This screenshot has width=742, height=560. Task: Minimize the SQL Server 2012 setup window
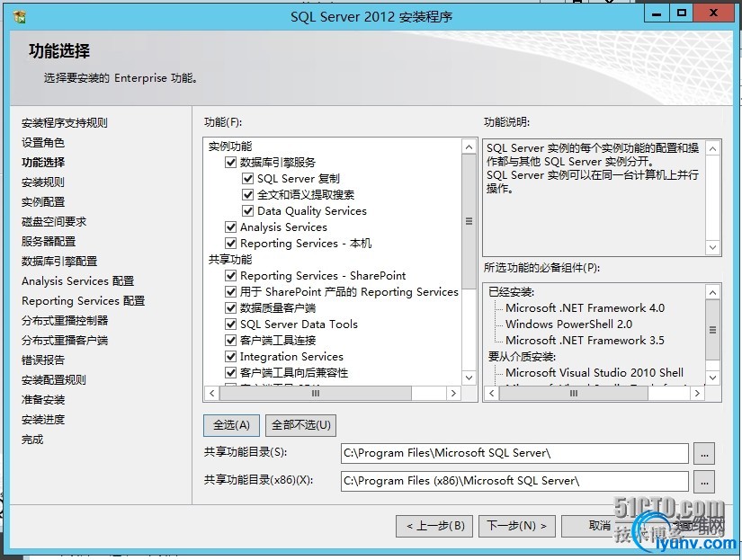point(657,13)
